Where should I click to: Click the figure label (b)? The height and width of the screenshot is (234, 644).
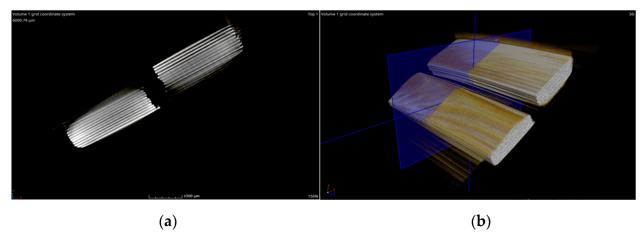click(x=481, y=222)
